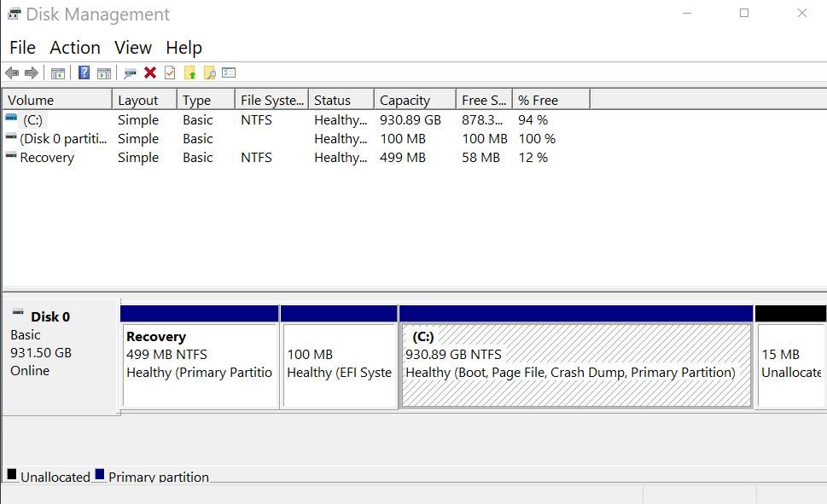Click the Primary partition legend label
Screen dimensions: 827x504
click(x=159, y=477)
